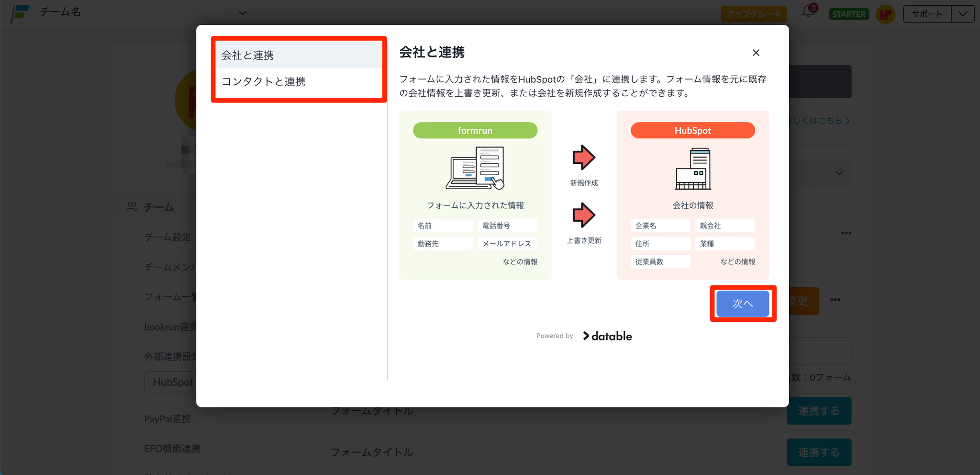Open PayPal連携 in the sidebar
The width and height of the screenshot is (980, 475).
pyautogui.click(x=168, y=419)
